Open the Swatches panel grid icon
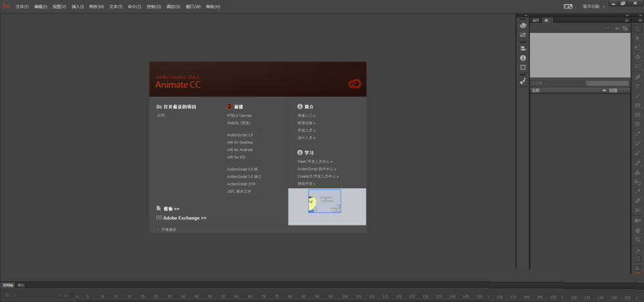The width and height of the screenshot is (644, 302). (x=523, y=35)
